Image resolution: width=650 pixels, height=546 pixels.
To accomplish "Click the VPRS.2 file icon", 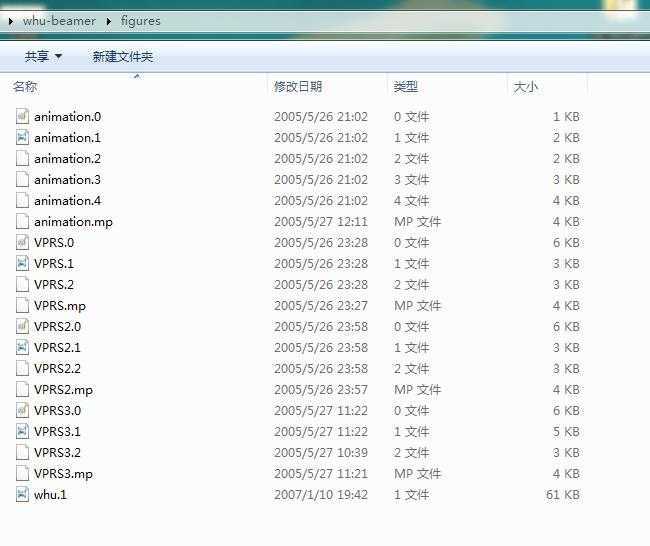I will click(x=22, y=285).
